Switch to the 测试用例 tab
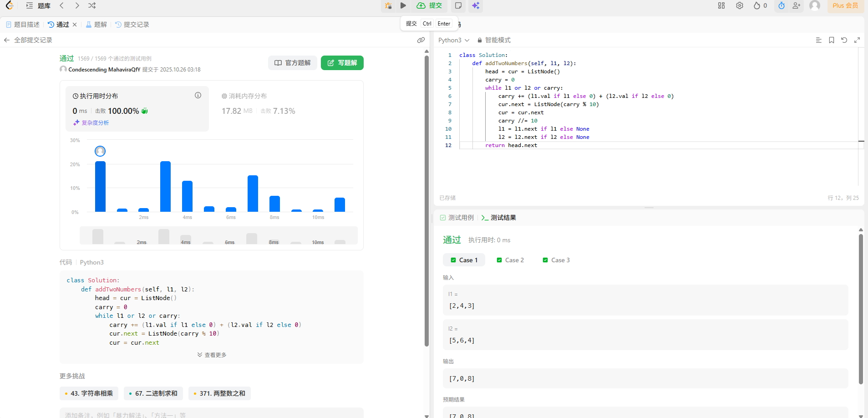The image size is (868, 418). pos(457,218)
